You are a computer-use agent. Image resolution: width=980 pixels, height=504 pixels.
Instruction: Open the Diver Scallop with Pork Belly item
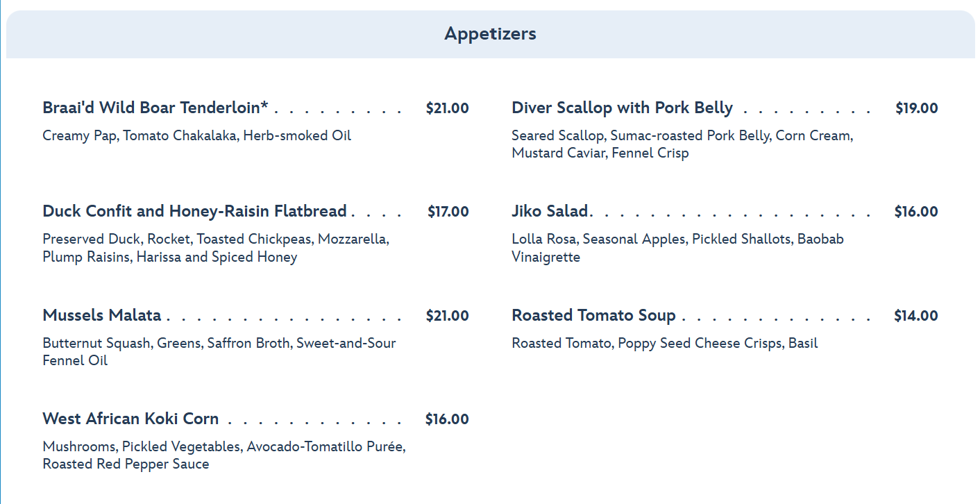click(622, 108)
